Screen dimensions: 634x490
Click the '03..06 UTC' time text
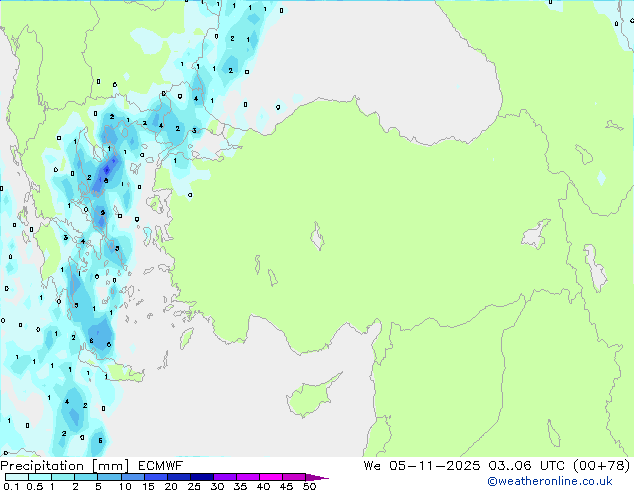tap(526, 465)
